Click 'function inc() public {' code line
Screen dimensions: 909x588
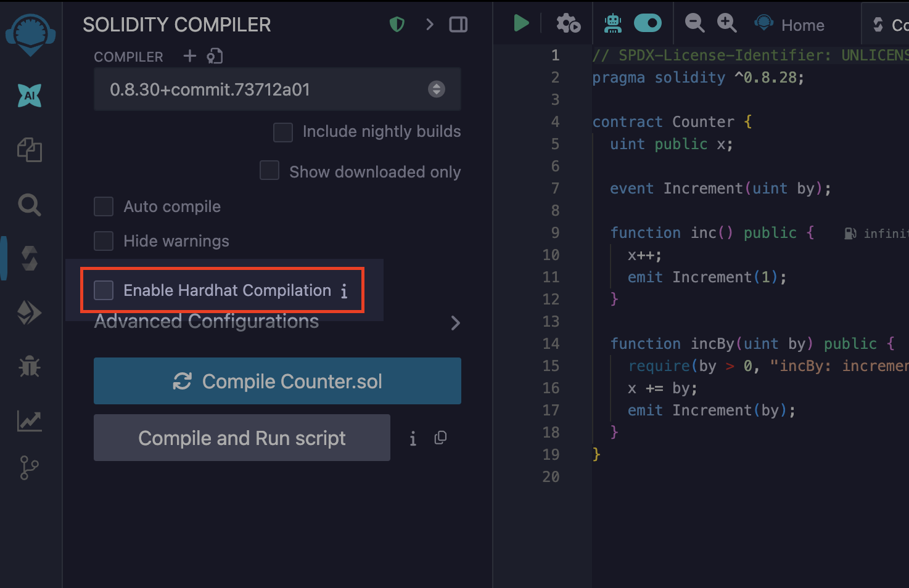tap(712, 233)
